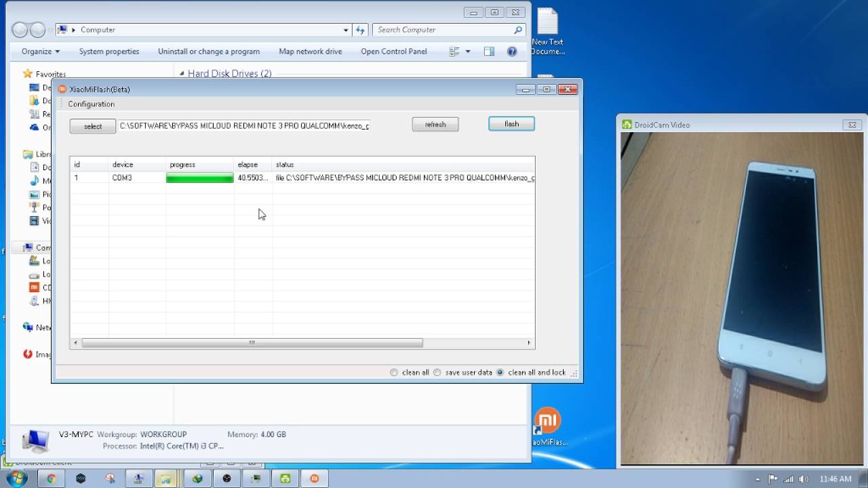This screenshot has height=488, width=868.
Task: Click the Show desktop button
Action: coord(863,479)
